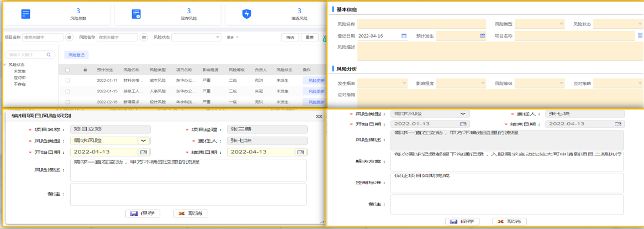The image size is (644, 229).
Task: Click 风险更新 for the 2022-01-11 row
Action: click(x=315, y=81)
